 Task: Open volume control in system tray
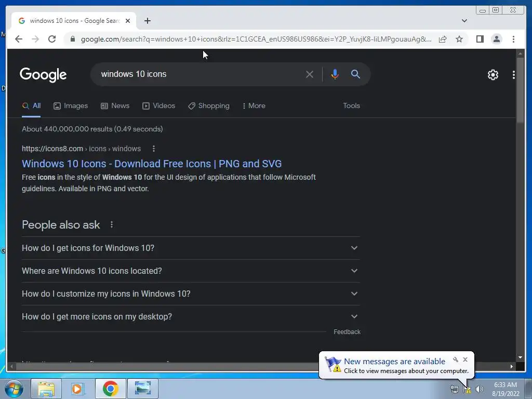(480, 389)
